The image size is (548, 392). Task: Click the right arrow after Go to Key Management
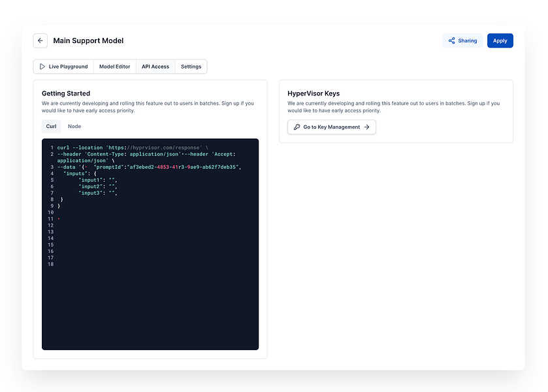coord(366,127)
